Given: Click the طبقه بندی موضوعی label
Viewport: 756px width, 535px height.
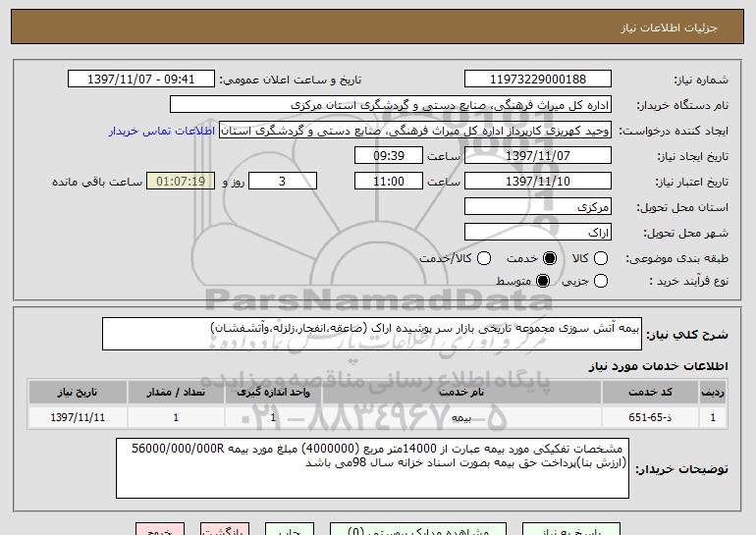Looking at the screenshot, I should pos(676,259).
